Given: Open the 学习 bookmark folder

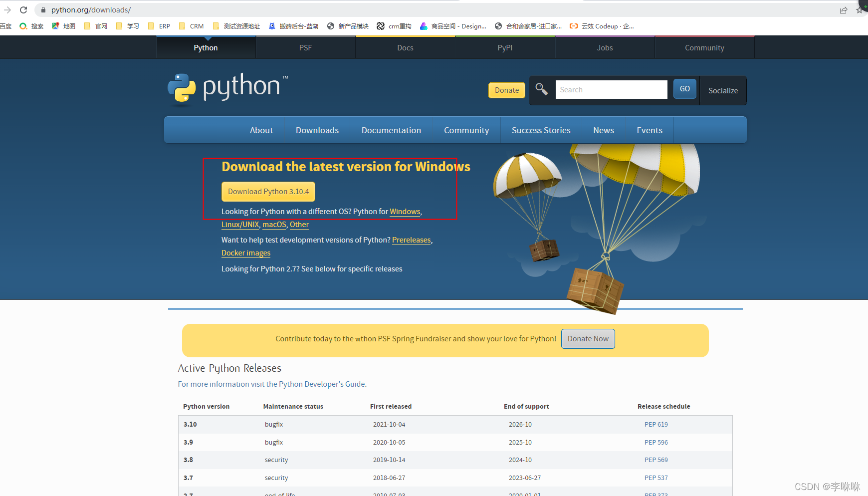Looking at the screenshot, I should tap(127, 26).
